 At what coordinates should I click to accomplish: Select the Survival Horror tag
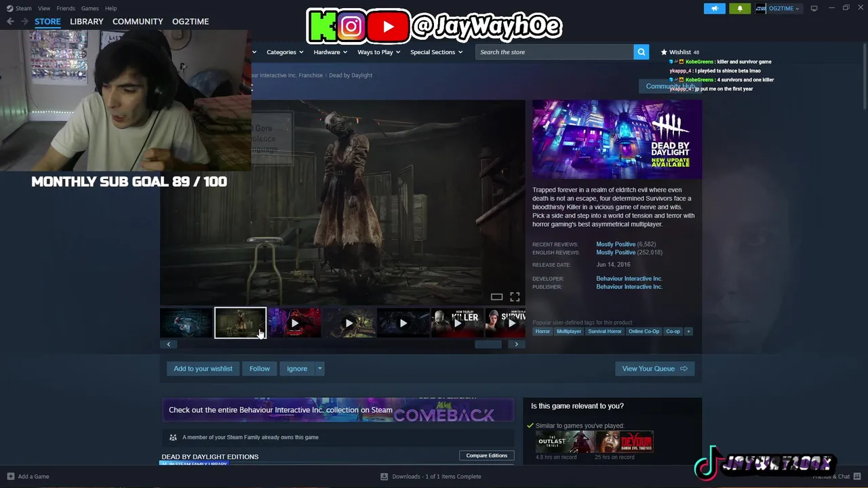(605, 331)
